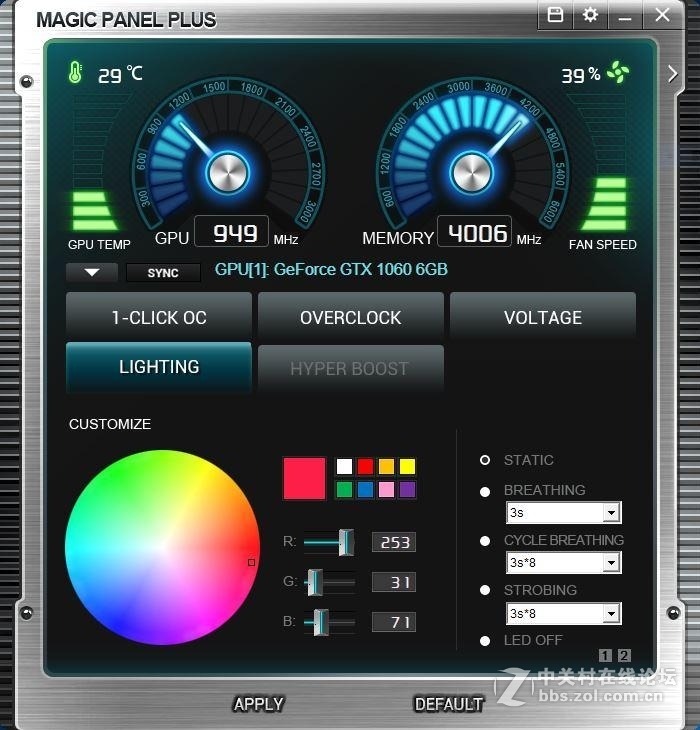This screenshot has height=730, width=700.
Task: Expand side panel with right chevron arrow
Action: point(673,74)
